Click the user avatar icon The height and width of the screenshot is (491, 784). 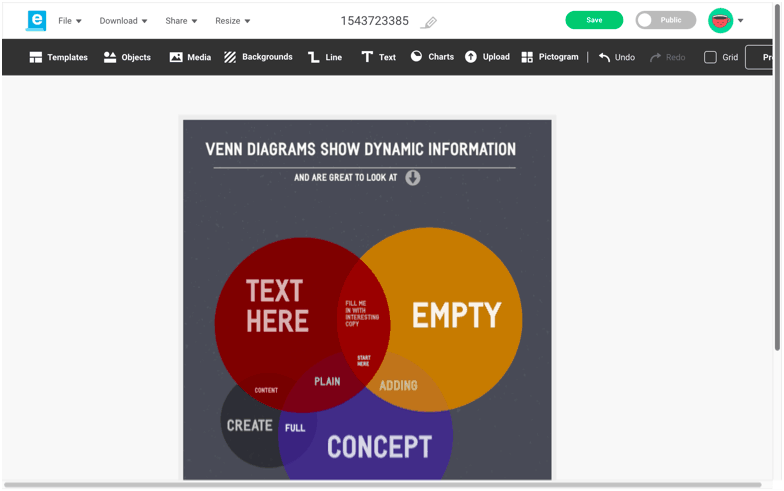720,20
